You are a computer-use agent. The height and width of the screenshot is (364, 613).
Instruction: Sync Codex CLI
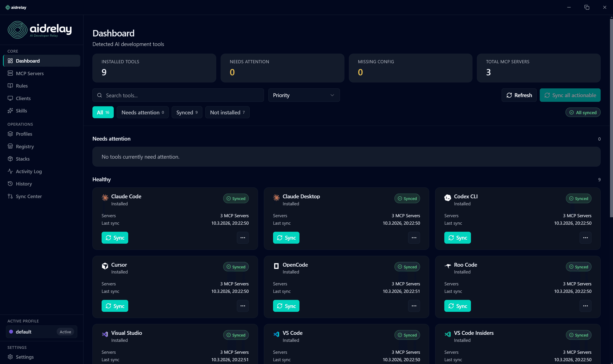point(458,238)
